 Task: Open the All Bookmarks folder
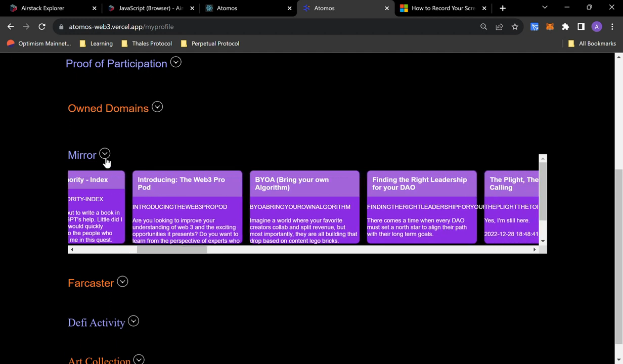592,43
